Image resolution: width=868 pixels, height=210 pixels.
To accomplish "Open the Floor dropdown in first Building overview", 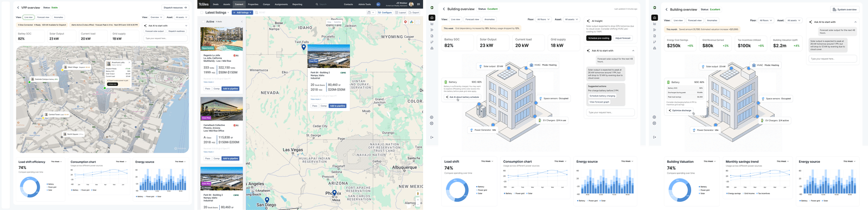I will tap(543, 19).
